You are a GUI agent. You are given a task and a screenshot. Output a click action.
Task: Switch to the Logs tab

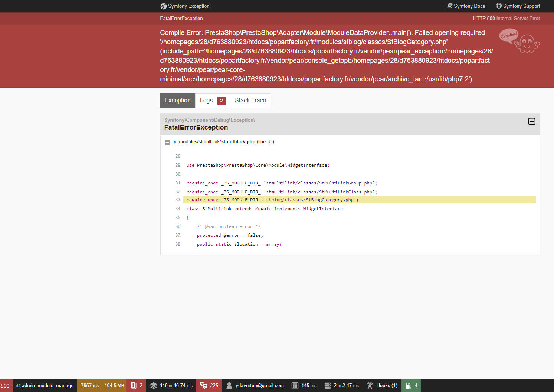(213, 101)
